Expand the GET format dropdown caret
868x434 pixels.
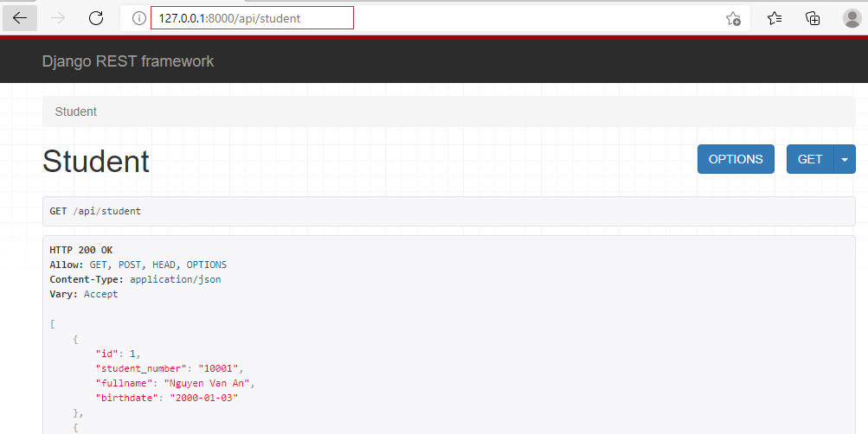click(845, 159)
